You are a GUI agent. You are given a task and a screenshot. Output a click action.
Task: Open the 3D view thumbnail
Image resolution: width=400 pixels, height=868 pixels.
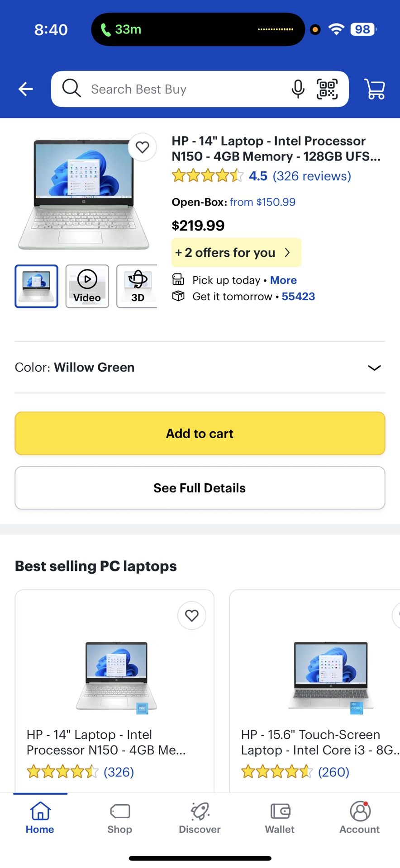click(137, 286)
